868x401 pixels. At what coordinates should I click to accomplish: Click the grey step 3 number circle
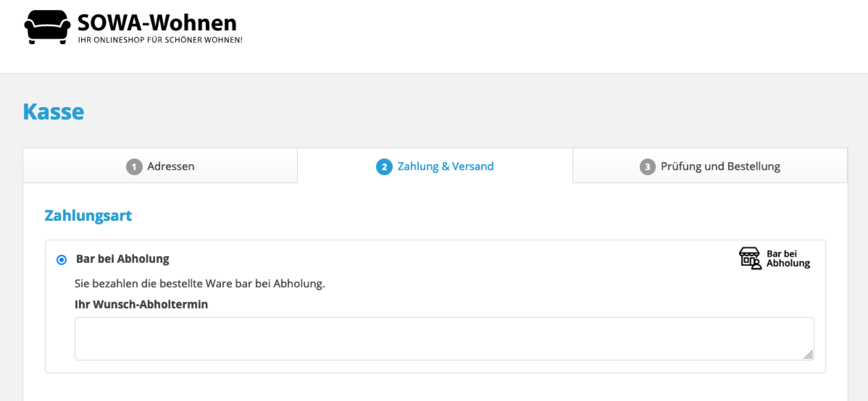coord(647,167)
